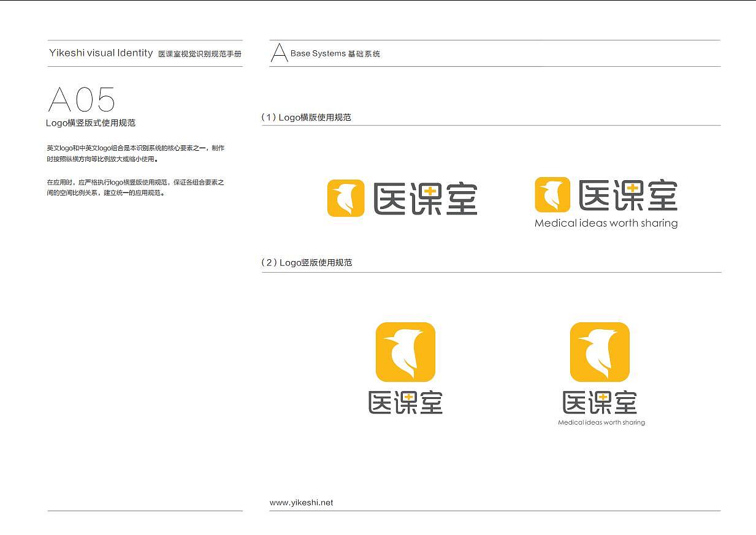Viewport: 756px width, 535px height.
Task: Click section heading '(2) Logo竖版使用规范'
Action: point(307,262)
